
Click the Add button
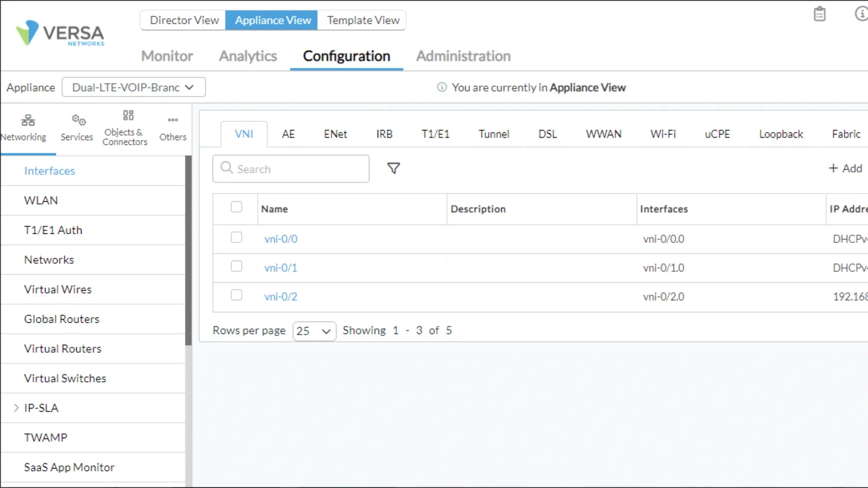(x=845, y=168)
